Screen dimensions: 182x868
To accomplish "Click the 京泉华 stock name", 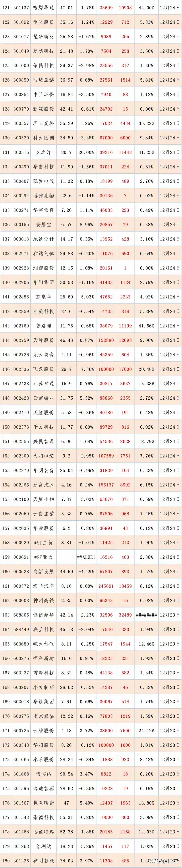I will (43, 297).
